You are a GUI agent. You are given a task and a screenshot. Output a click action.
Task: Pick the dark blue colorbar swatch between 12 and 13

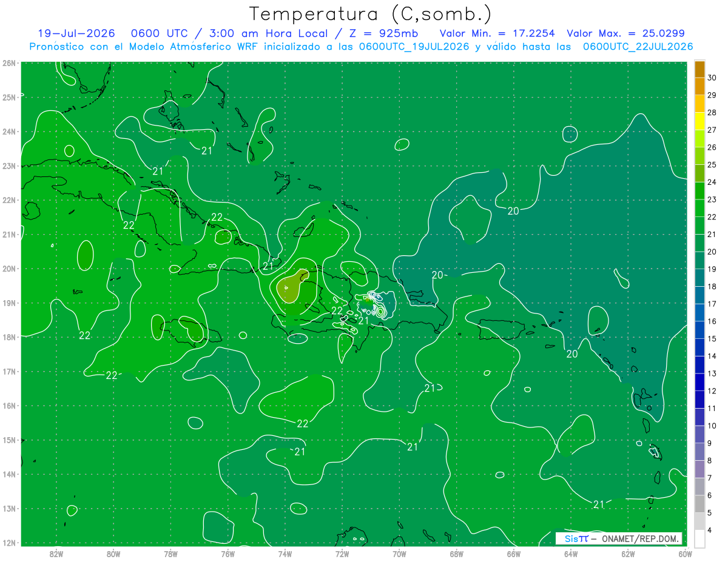[x=699, y=382]
